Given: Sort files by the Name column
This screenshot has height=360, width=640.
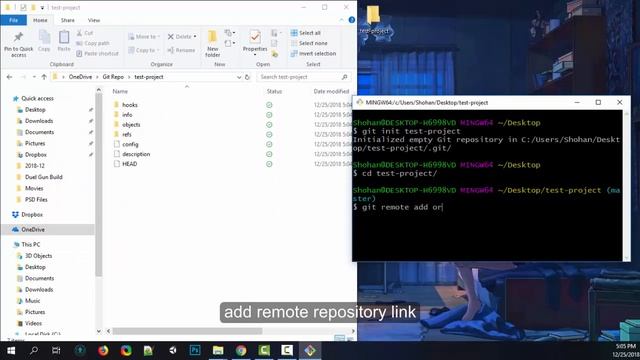Looking at the screenshot, I should pos(120,91).
